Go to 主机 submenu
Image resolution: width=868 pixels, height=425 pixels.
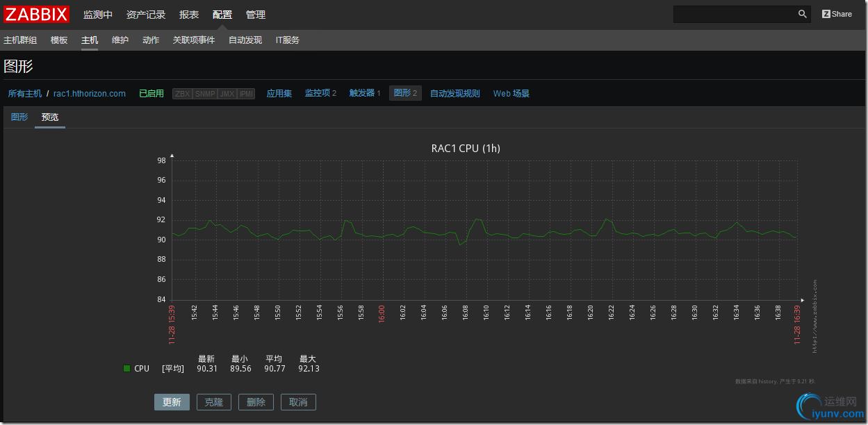point(90,40)
